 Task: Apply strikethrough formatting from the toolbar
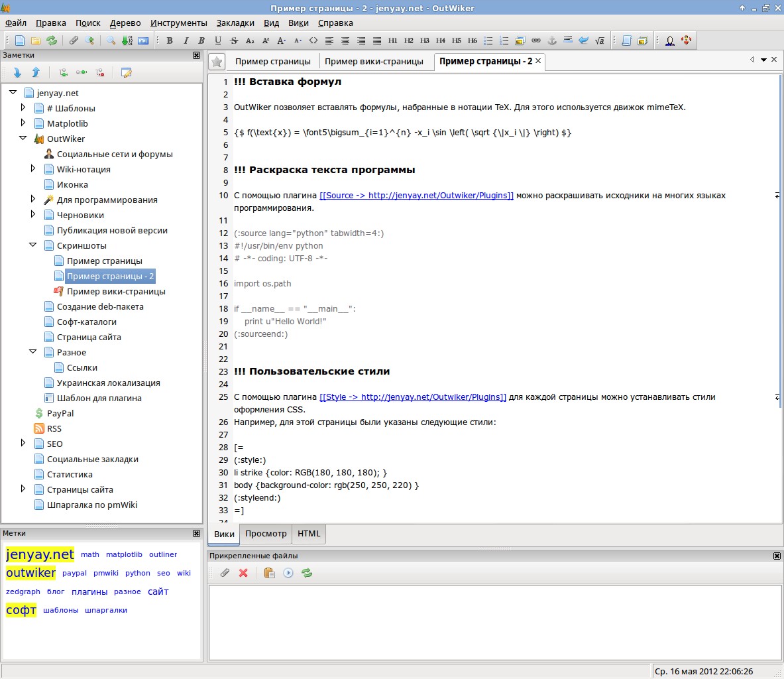(x=234, y=40)
